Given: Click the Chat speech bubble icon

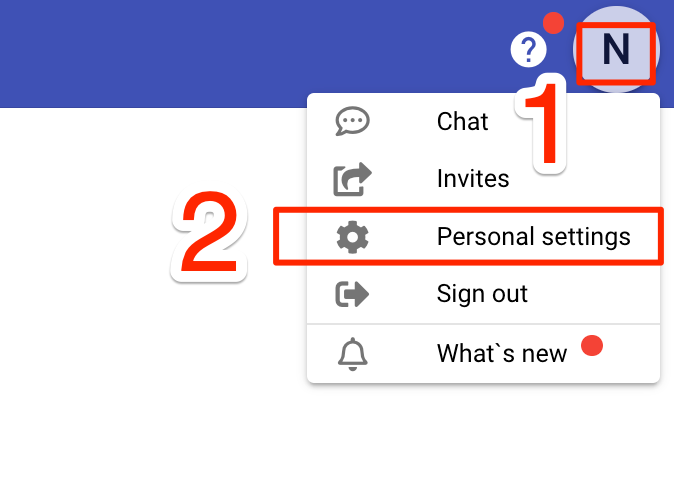Looking at the screenshot, I should coord(352,121).
